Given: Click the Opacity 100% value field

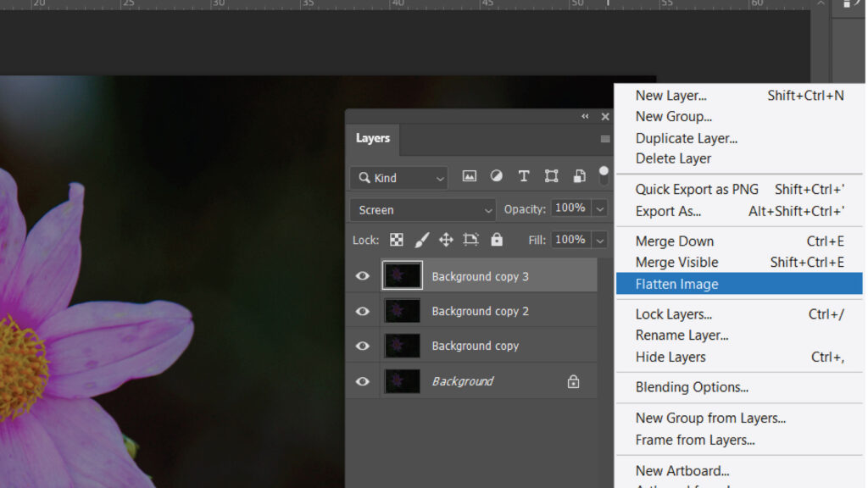Looking at the screenshot, I should point(570,208).
